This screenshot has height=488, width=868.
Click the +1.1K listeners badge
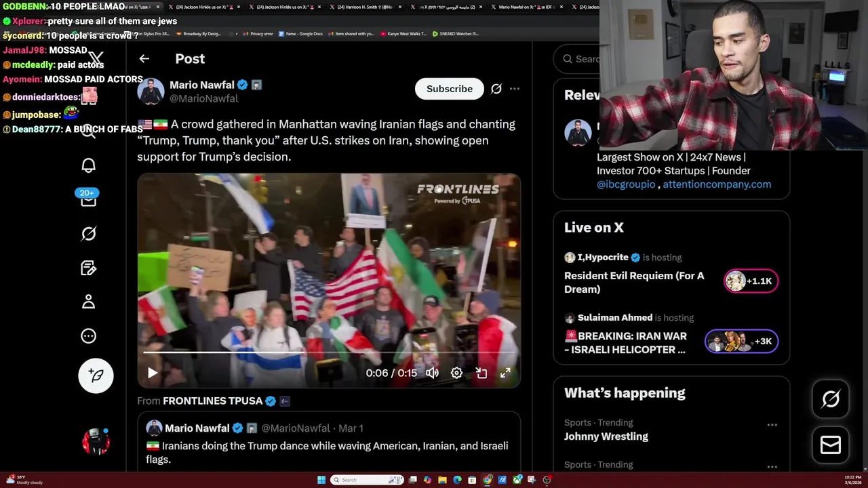point(751,281)
